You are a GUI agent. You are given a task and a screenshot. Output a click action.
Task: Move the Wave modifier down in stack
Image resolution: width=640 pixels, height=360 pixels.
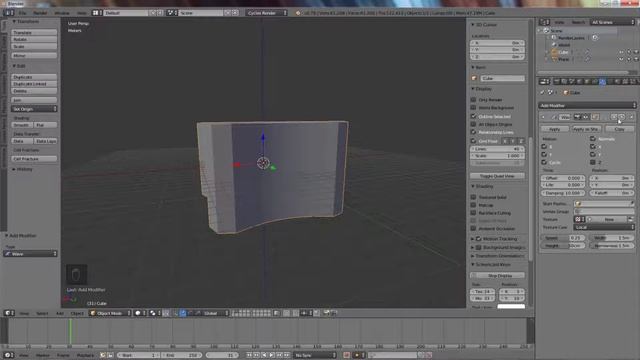[621, 117]
